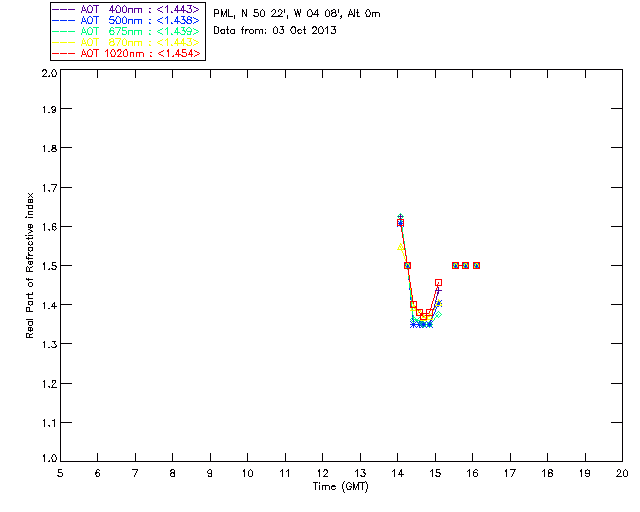Image resolution: width=640 pixels, height=512 pixels.
Task: Click the y-axis value 1.7
Action: click(49, 188)
